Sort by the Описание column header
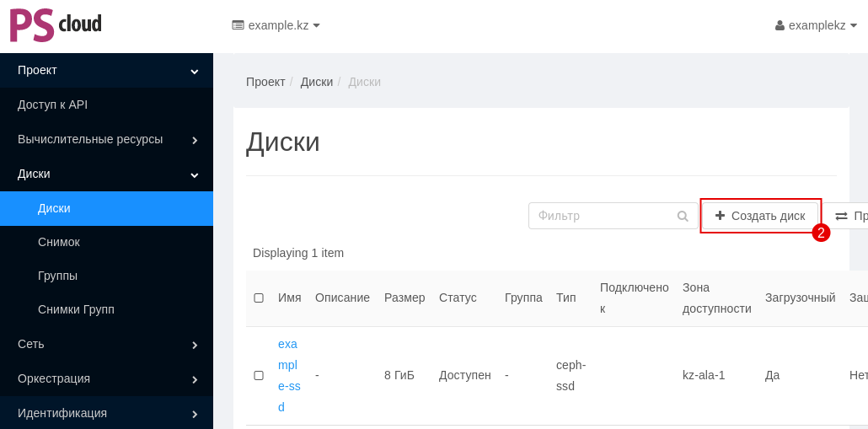The width and height of the screenshot is (868, 429). tap(342, 298)
